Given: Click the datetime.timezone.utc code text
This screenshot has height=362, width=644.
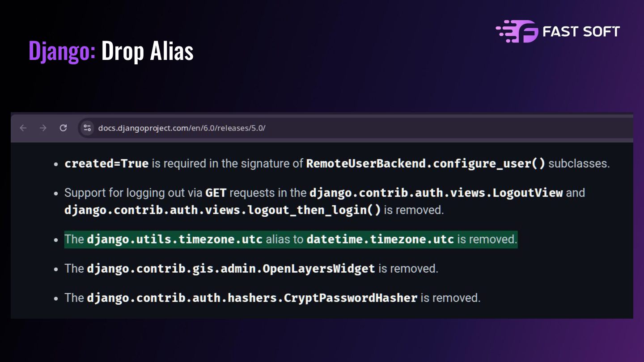Looking at the screenshot, I should [x=380, y=240].
